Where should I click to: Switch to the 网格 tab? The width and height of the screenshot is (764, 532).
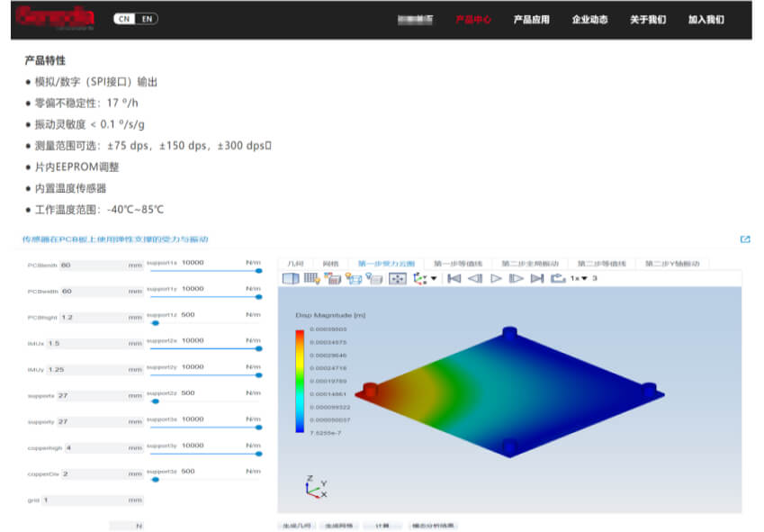[330, 264]
